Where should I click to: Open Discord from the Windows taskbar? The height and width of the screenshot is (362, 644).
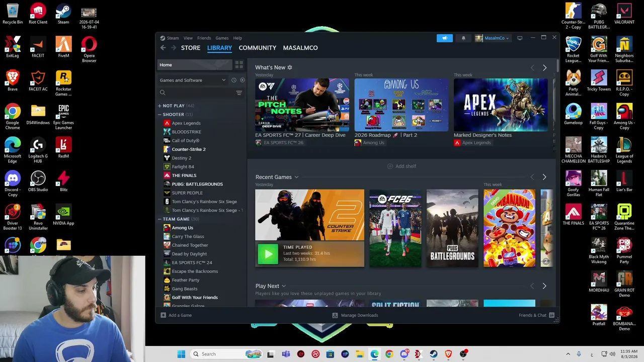click(x=404, y=354)
